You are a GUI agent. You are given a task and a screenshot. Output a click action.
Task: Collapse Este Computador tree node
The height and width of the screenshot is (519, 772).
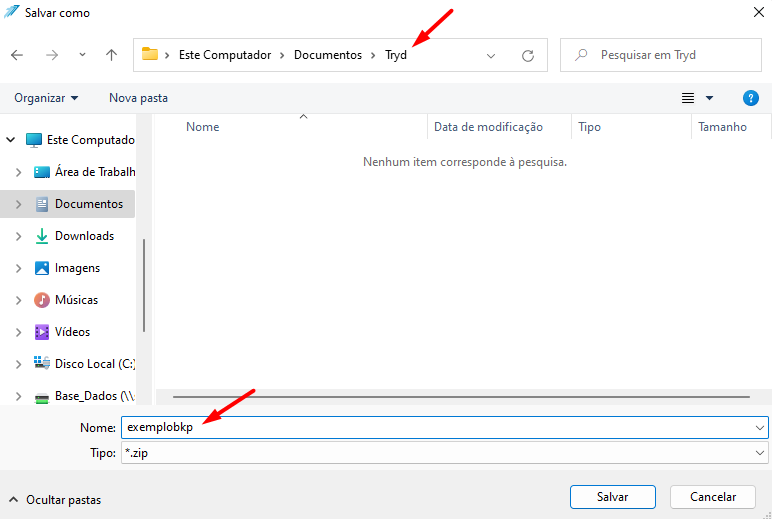click(x=11, y=140)
